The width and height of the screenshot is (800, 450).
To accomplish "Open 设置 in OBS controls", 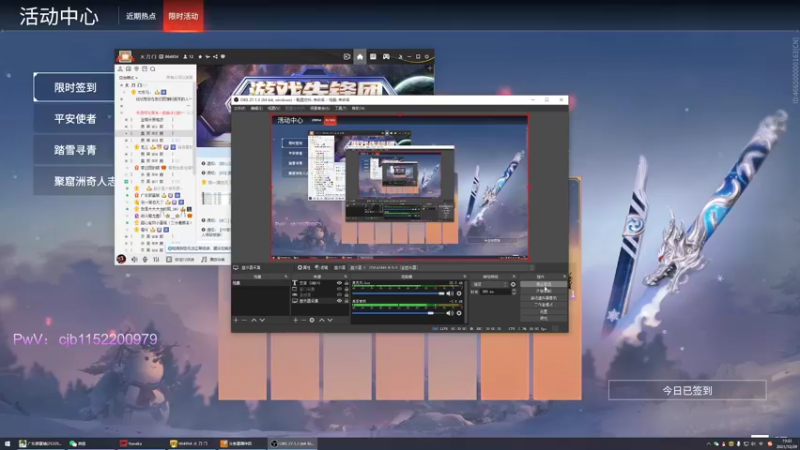I will [543, 311].
